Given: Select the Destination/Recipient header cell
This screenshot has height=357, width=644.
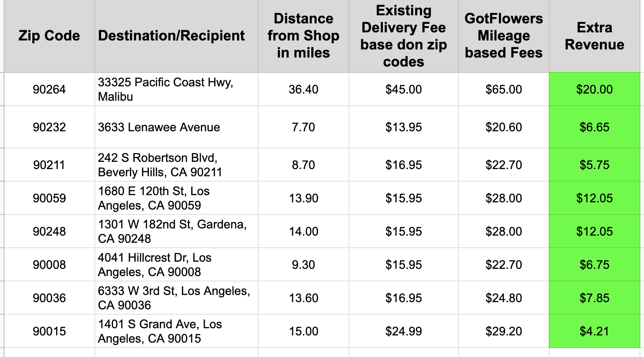Looking at the screenshot, I should (172, 36).
